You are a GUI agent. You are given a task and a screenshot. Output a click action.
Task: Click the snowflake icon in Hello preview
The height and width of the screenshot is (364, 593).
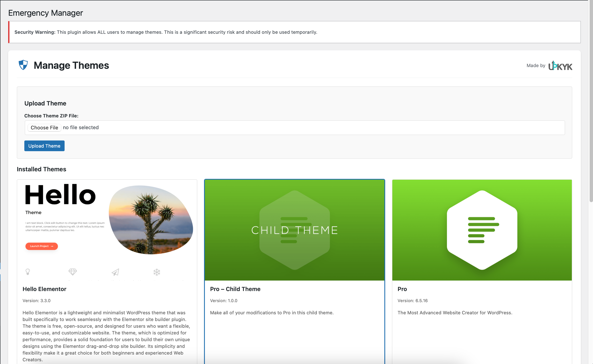(157, 272)
